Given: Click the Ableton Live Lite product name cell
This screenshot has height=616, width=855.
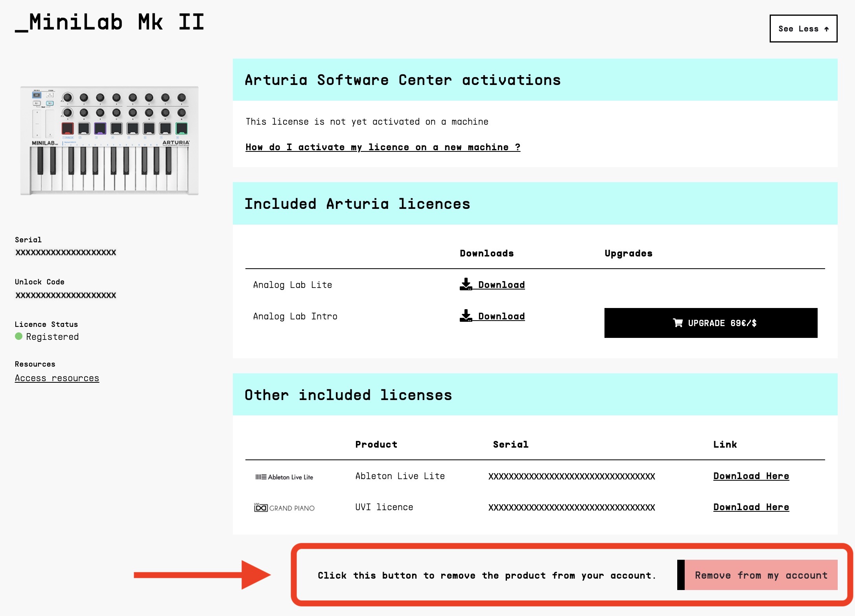Looking at the screenshot, I should 400,476.
